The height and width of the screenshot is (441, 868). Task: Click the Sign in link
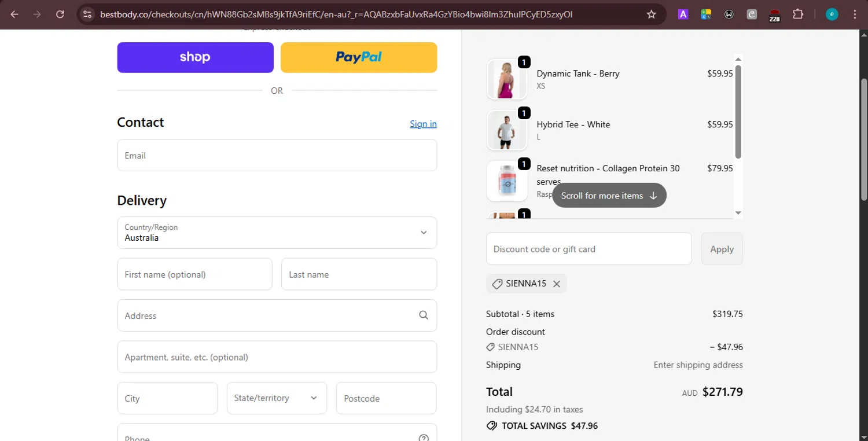(423, 124)
